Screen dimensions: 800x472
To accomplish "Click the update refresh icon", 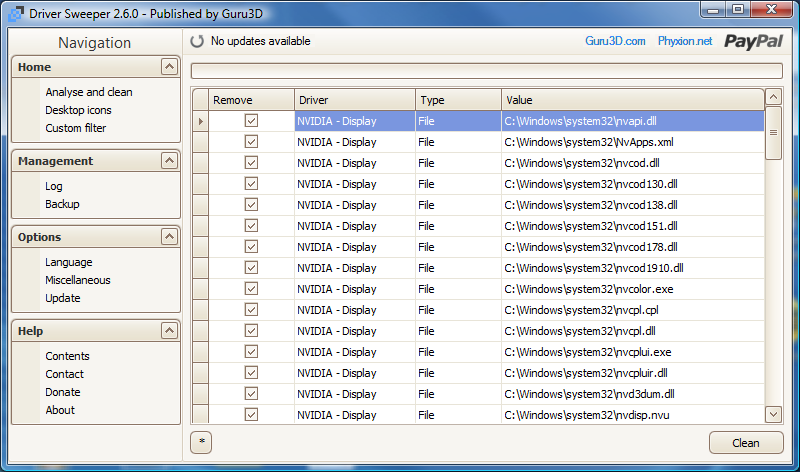I will click(197, 41).
